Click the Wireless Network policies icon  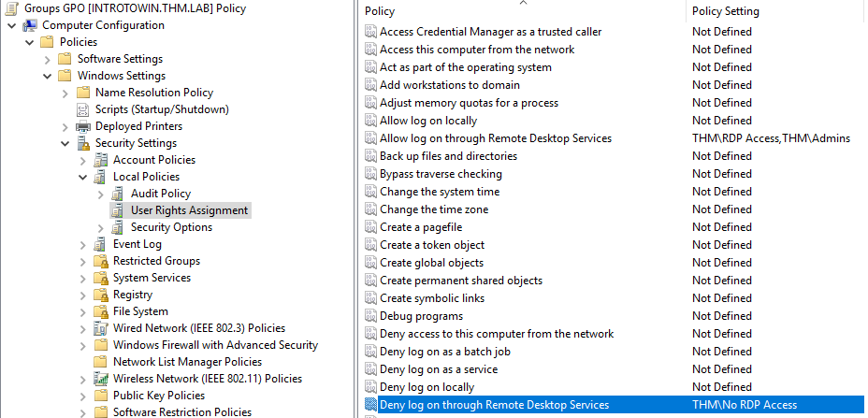[x=101, y=379]
